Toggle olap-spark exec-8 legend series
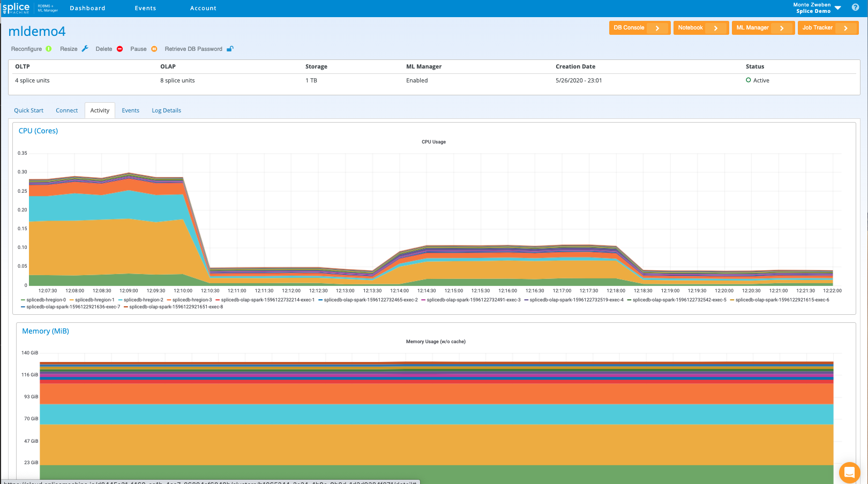Image resolution: width=868 pixels, height=484 pixels. (174, 307)
